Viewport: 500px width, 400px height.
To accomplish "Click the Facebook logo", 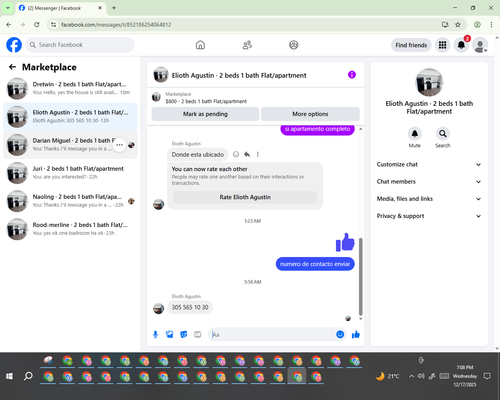I will 14,45.
